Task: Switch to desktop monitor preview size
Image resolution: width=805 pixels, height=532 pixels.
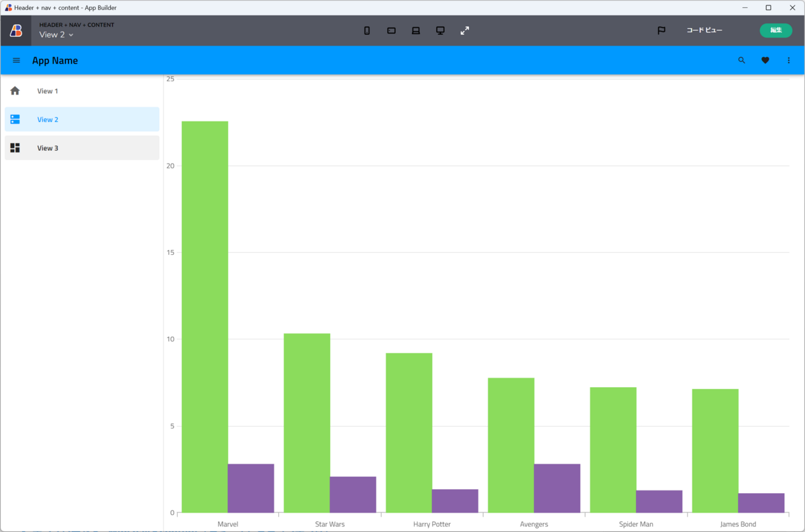Action: pyautogui.click(x=440, y=31)
